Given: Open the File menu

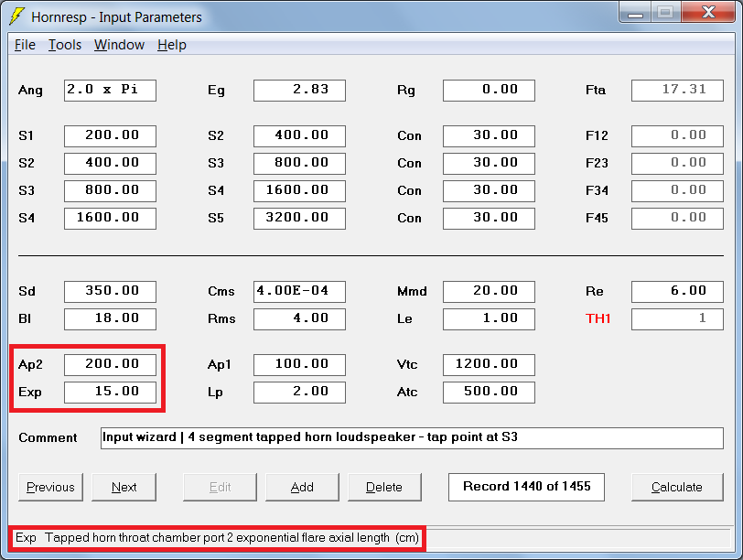Looking at the screenshot, I should (25, 45).
